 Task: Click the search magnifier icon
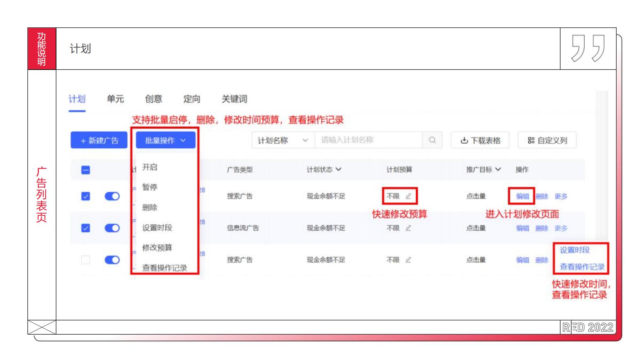(432, 140)
